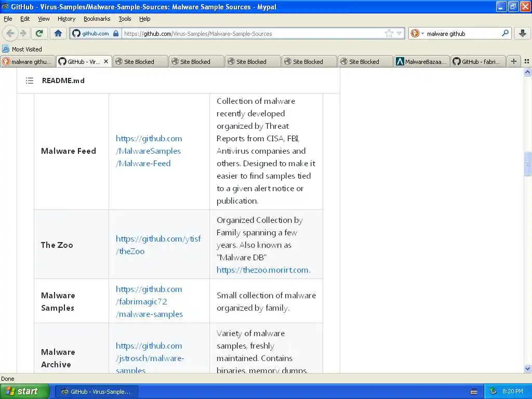
Task: Open the Tools menu
Action: point(125,19)
